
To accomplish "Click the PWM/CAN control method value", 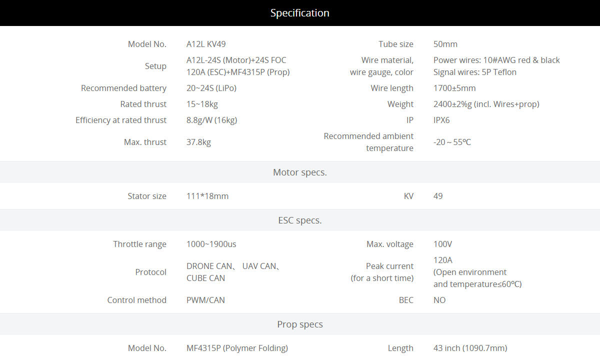I will [x=205, y=300].
